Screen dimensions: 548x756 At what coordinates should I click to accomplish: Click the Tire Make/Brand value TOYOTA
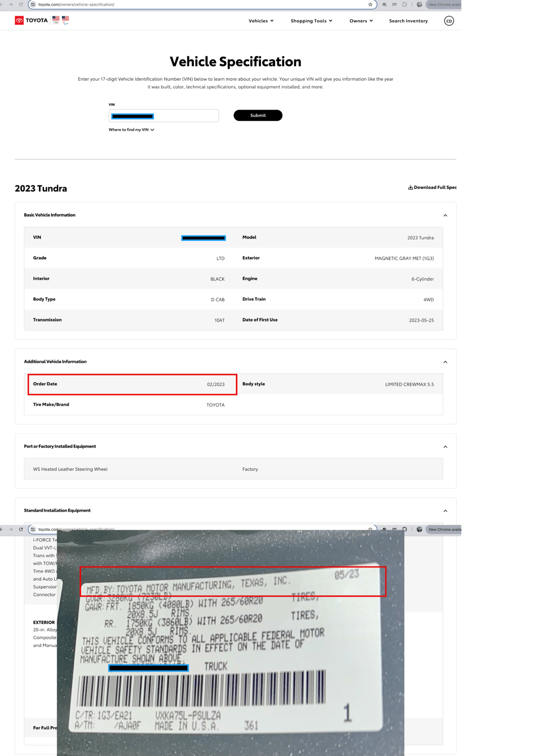[x=216, y=405]
